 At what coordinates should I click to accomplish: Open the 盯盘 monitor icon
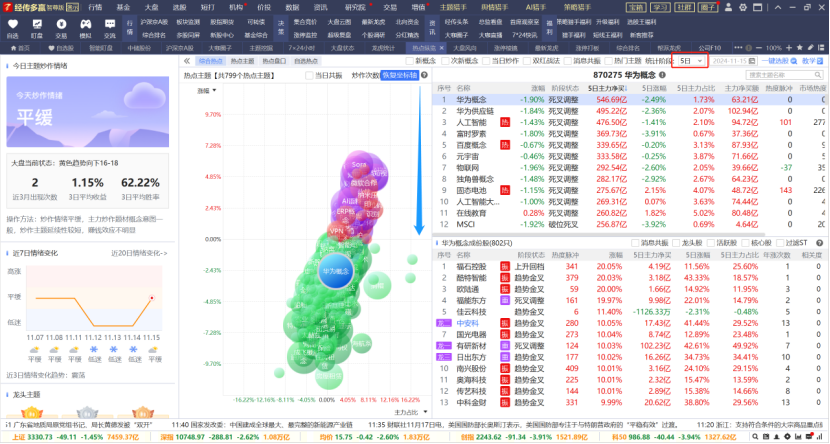(x=37, y=24)
